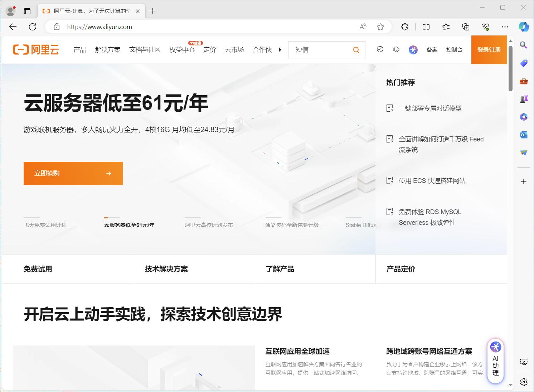The height and width of the screenshot is (392, 534).
Task: Select the 了解产品 section tab
Action: [x=315, y=269]
